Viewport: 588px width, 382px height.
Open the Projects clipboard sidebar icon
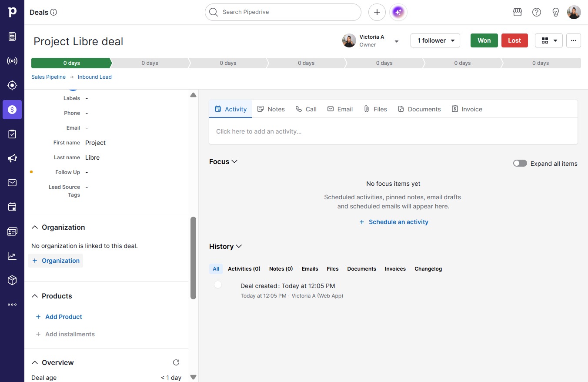pyautogui.click(x=12, y=134)
